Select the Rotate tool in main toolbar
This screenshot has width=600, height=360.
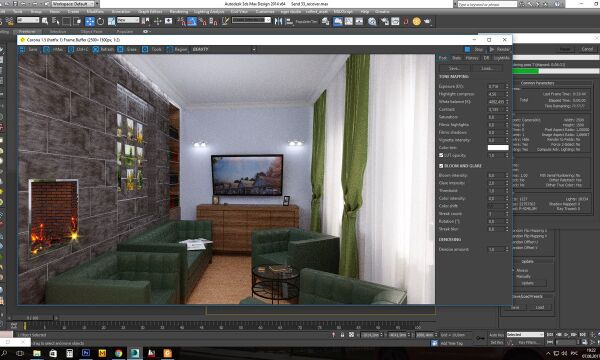[100, 21]
